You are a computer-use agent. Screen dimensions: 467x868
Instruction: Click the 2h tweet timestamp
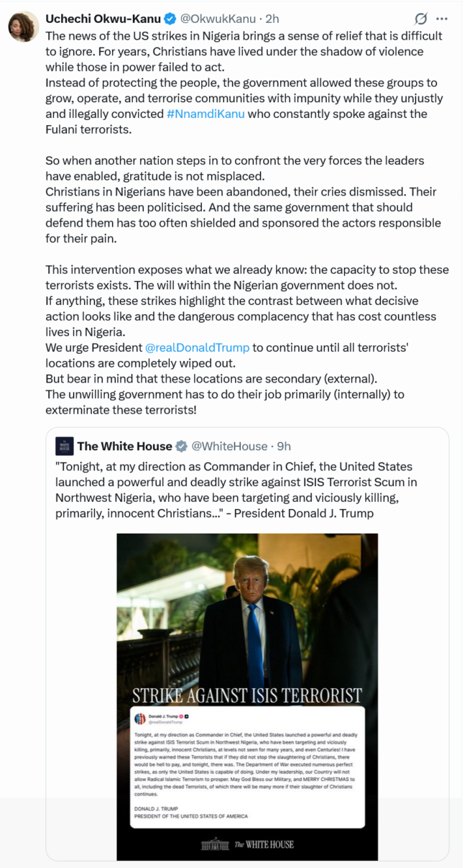pos(272,19)
